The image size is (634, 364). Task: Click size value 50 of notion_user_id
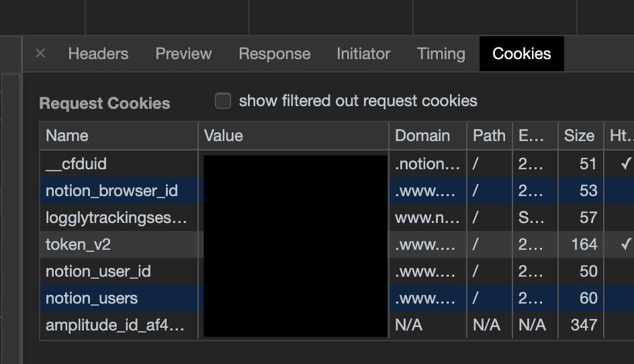588,271
